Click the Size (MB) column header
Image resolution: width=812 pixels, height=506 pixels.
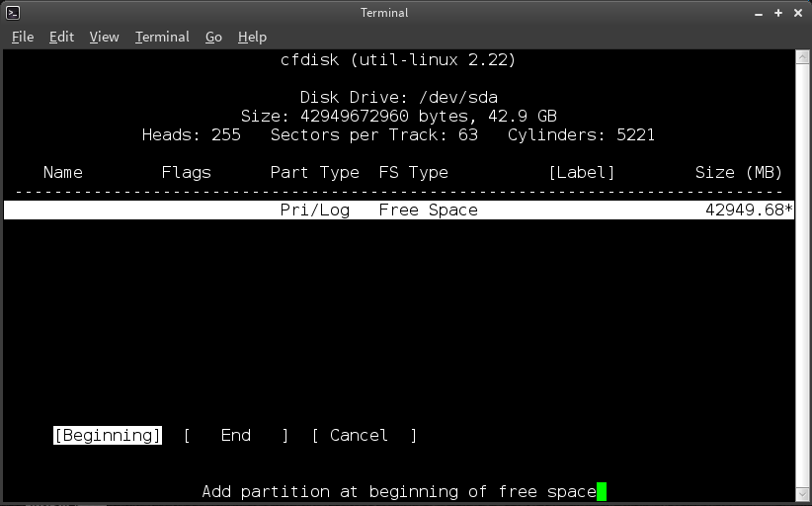[739, 173]
